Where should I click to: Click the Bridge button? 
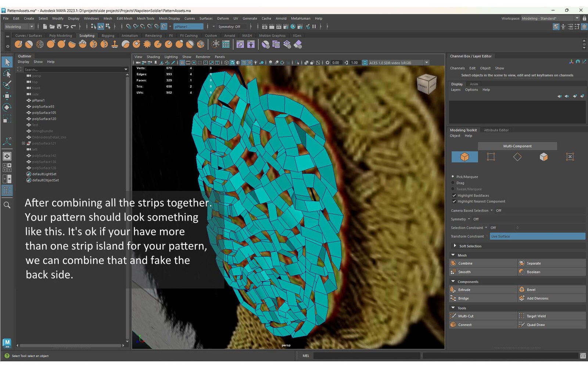[x=483, y=298]
